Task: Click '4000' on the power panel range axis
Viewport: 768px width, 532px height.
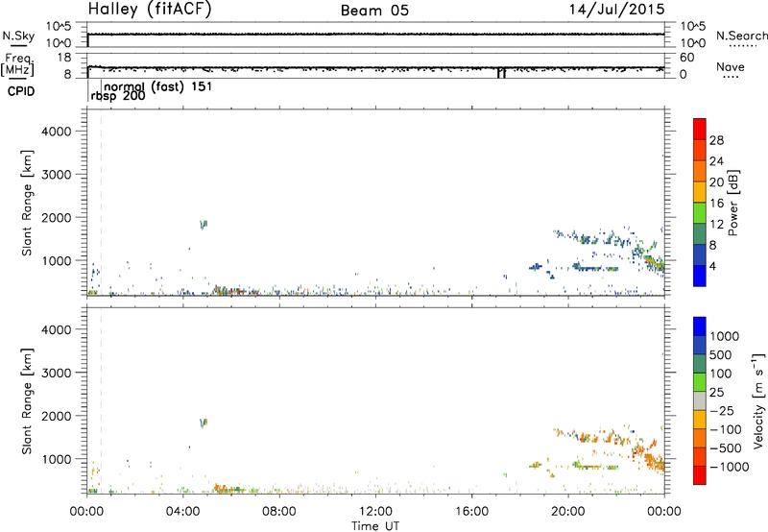Action: (x=57, y=132)
